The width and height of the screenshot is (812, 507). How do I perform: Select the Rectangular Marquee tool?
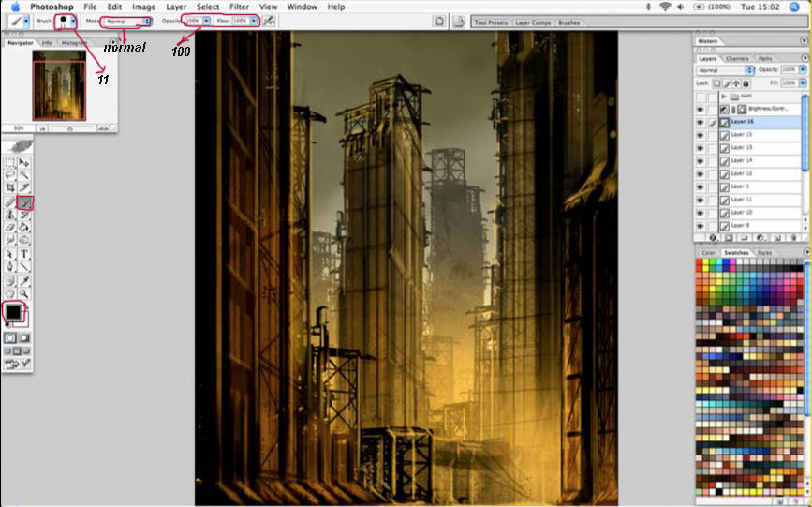pyautogui.click(x=10, y=163)
